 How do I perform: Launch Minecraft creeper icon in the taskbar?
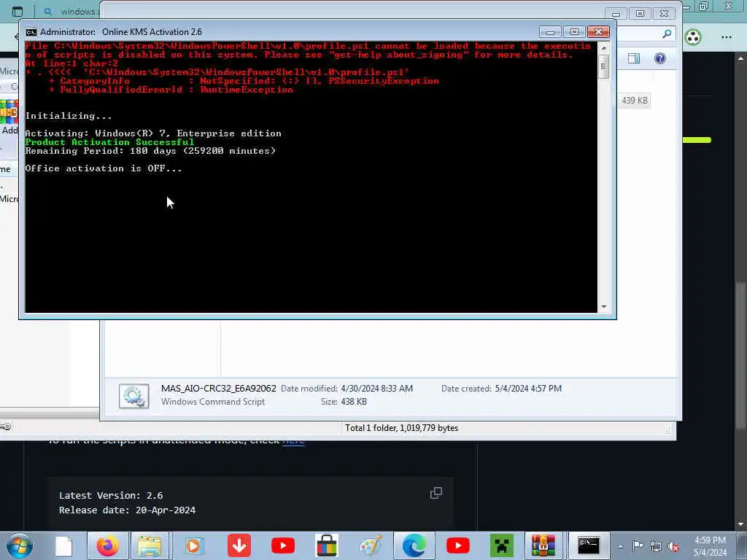tap(502, 545)
